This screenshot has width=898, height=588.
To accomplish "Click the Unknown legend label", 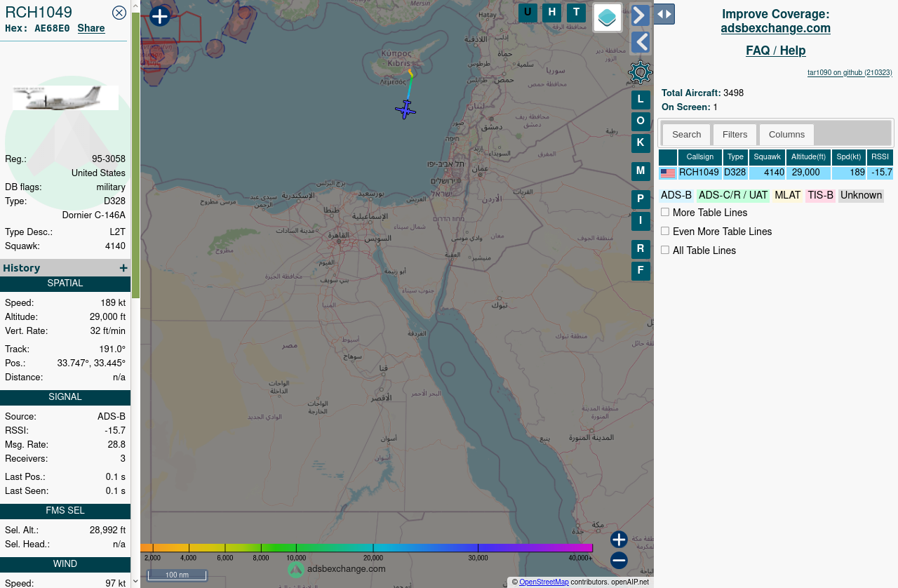I will [861, 196].
